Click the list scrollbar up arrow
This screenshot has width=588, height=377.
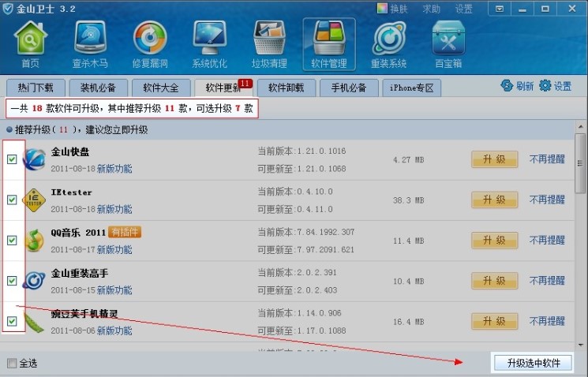(x=580, y=127)
